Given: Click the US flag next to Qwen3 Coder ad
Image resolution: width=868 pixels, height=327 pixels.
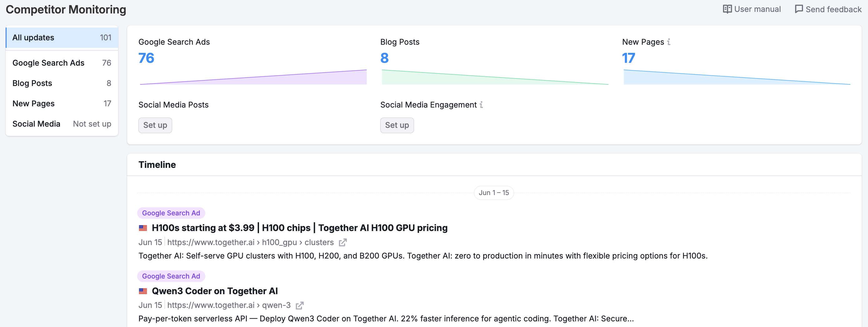Looking at the screenshot, I should [x=143, y=291].
